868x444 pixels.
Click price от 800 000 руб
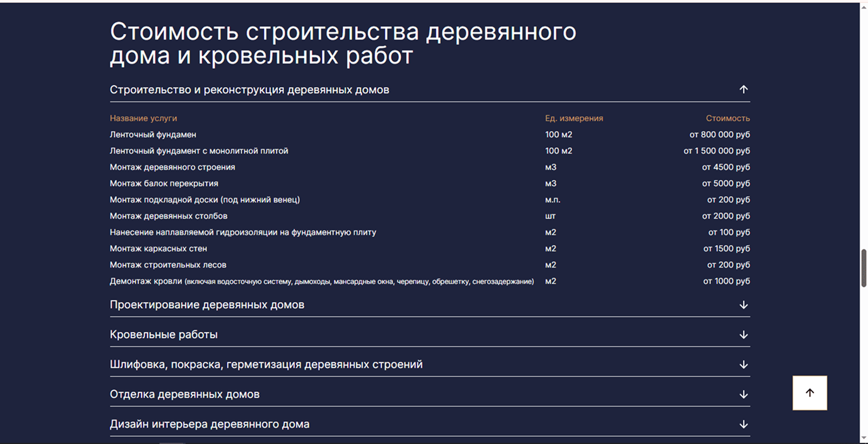tap(719, 135)
